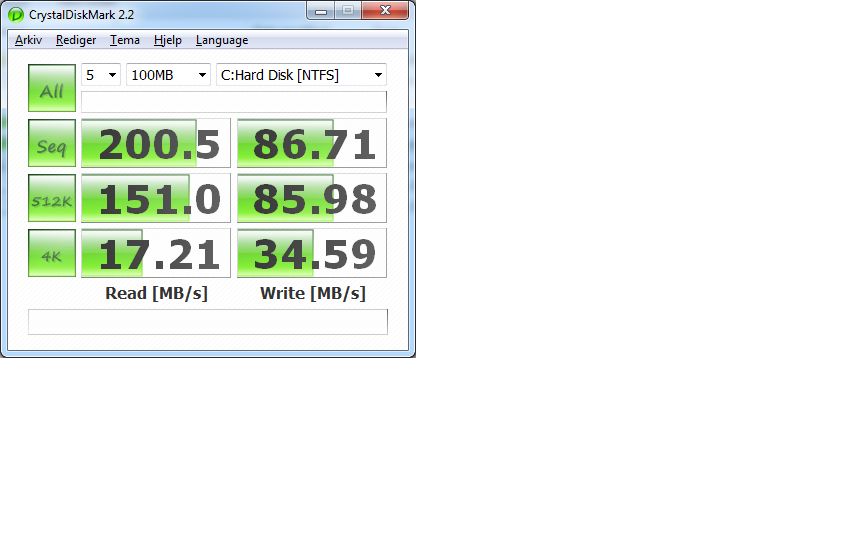Open the Tema menu
The image size is (864, 540).
pyautogui.click(x=125, y=40)
